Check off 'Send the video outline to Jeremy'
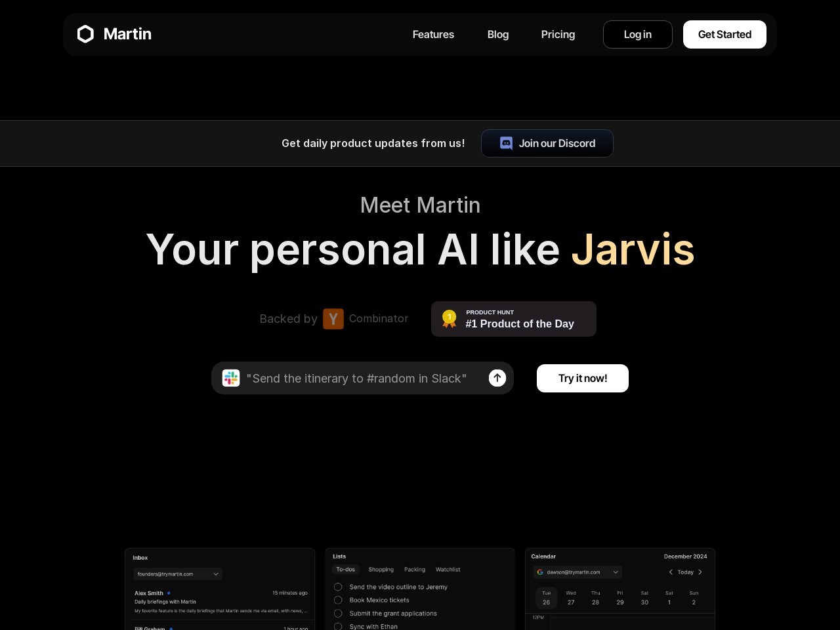The image size is (840, 630). (338, 587)
